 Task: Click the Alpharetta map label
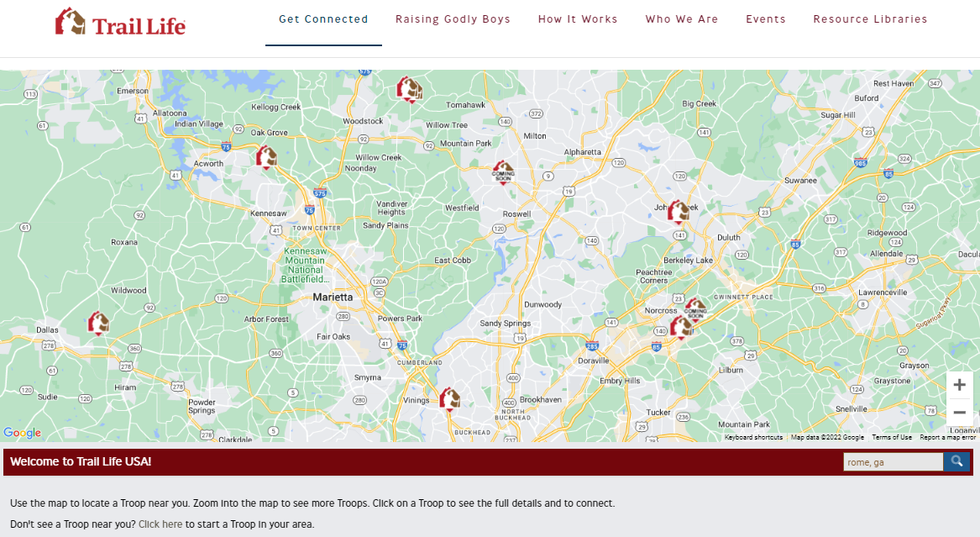point(583,152)
